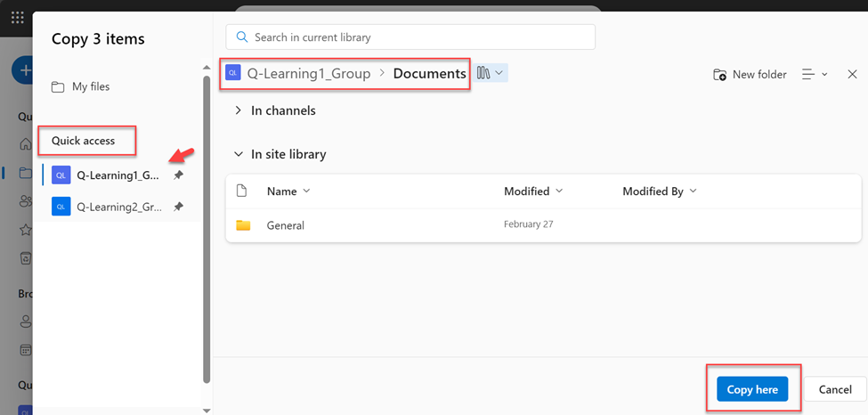This screenshot has height=415, width=868.
Task: Expand the In channels section
Action: 238,110
